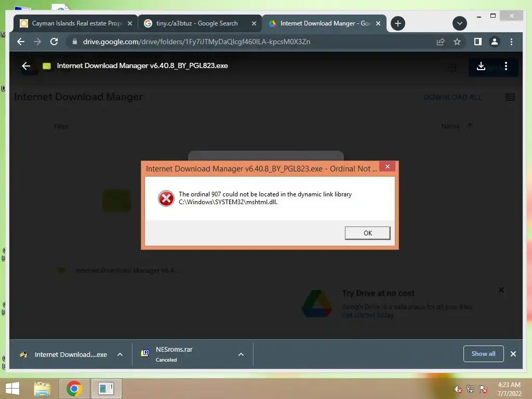Click the muted volume tray icon
Screen dimensions: 532x399
[458, 389]
